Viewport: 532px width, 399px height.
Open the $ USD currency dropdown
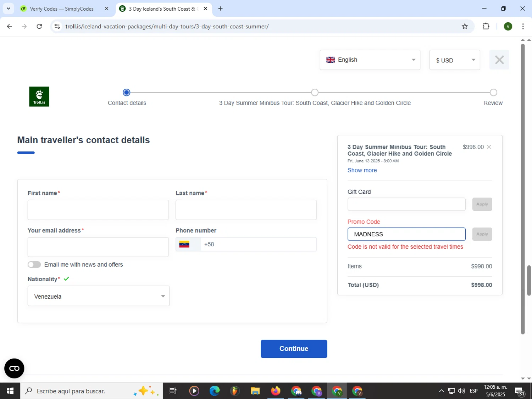click(455, 60)
